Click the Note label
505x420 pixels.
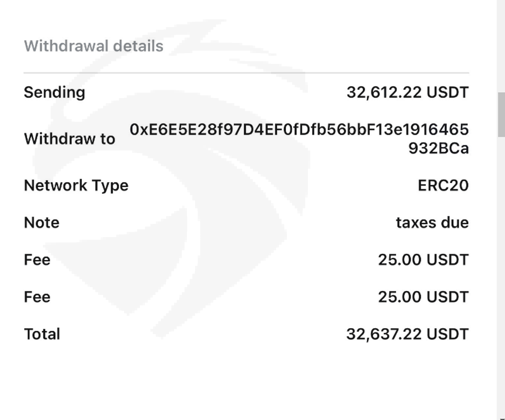[x=42, y=223]
